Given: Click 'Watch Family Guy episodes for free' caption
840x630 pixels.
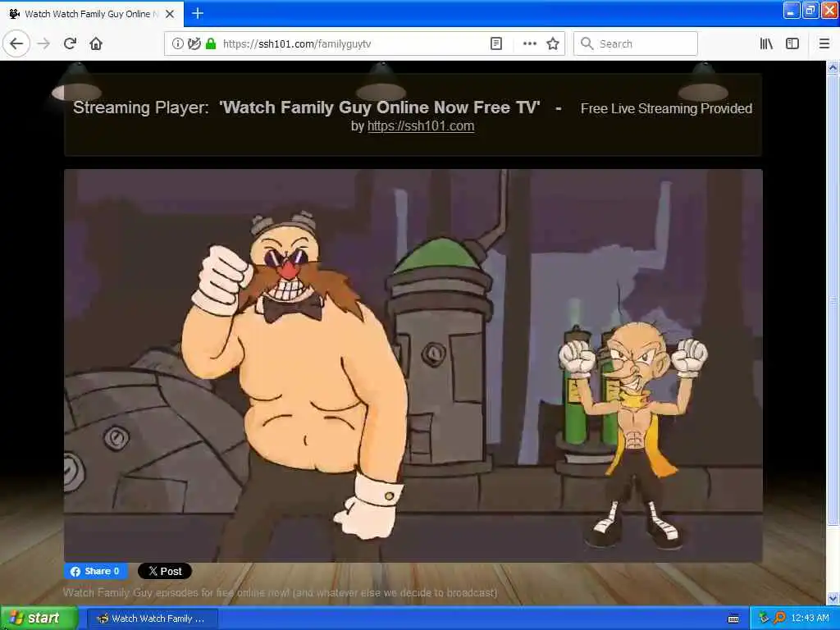Looking at the screenshot, I should click(x=281, y=592).
